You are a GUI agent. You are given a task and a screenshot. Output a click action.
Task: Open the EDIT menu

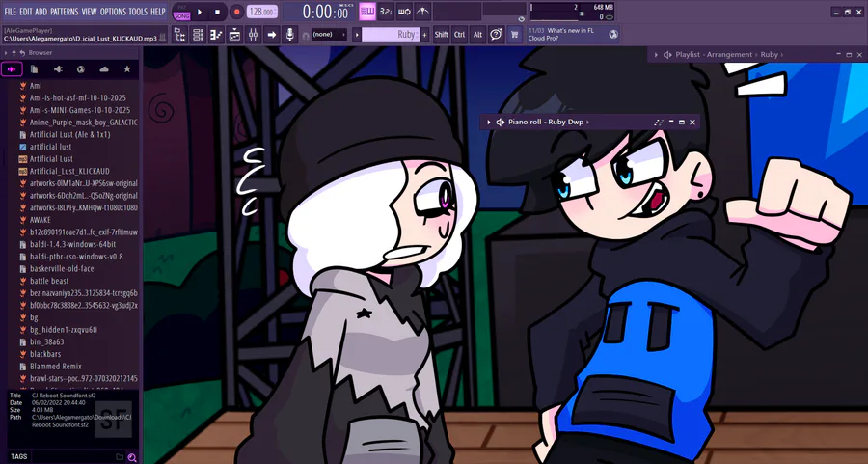click(x=26, y=12)
